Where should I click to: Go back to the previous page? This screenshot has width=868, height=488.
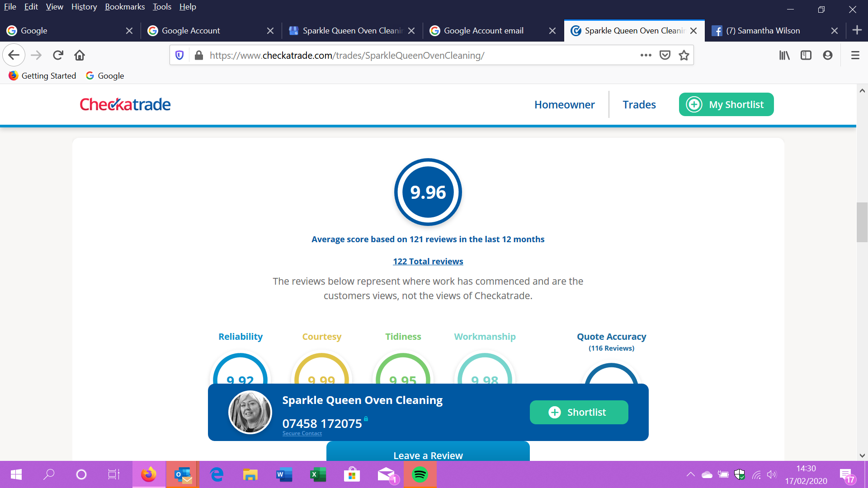coord(14,55)
